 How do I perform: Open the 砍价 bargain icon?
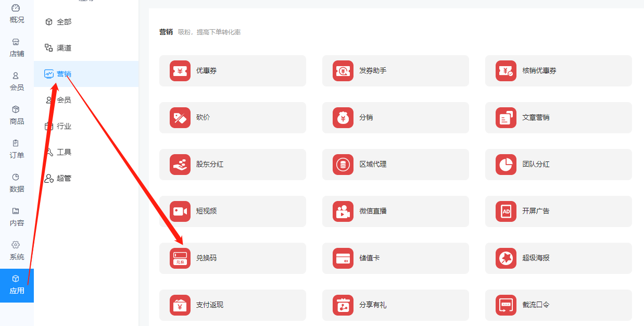(180, 118)
